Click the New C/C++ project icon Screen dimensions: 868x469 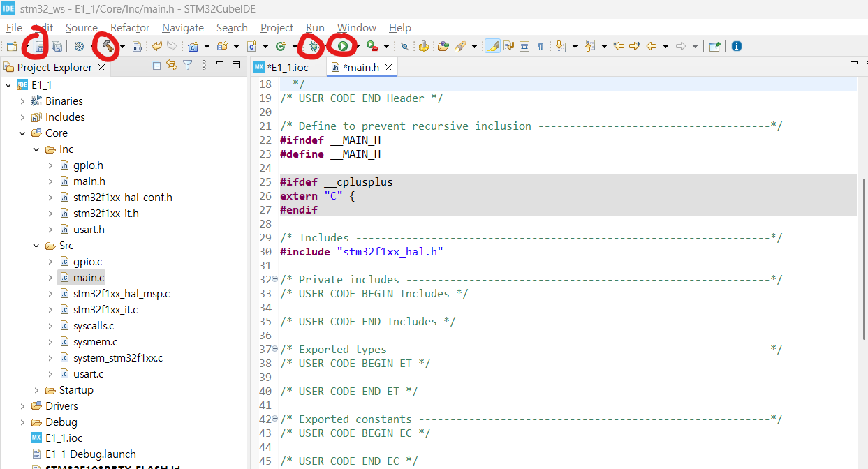pyautogui.click(x=192, y=46)
